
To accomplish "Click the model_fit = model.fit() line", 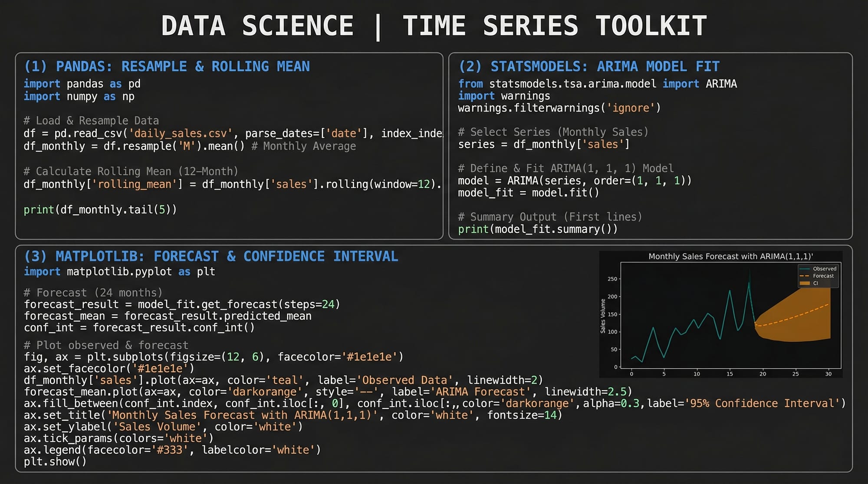I will click(528, 193).
